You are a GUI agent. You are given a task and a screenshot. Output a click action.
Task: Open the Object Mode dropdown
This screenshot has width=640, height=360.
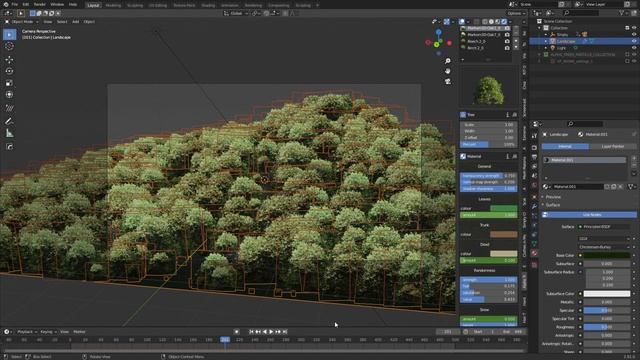[21, 22]
